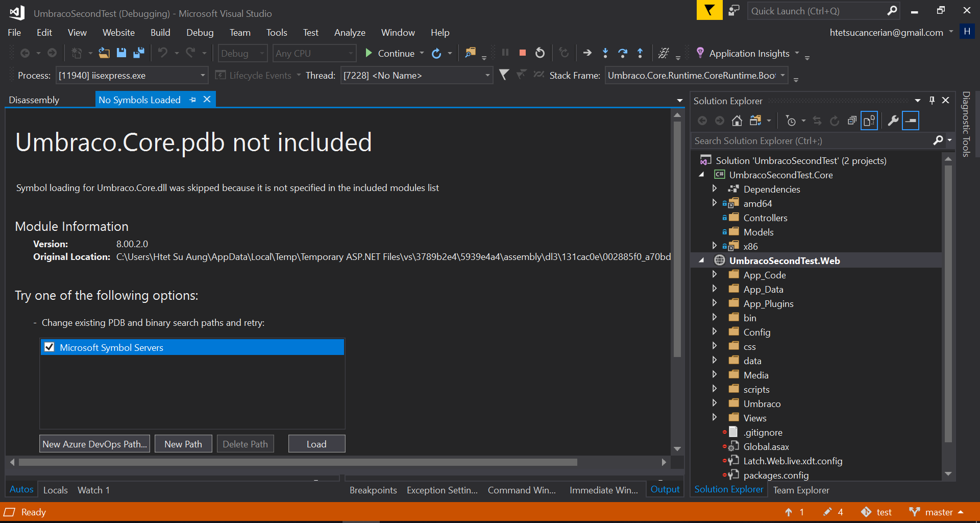The width and height of the screenshot is (980, 523).
Task: Click the Continue debugging button label
Action: (396, 53)
